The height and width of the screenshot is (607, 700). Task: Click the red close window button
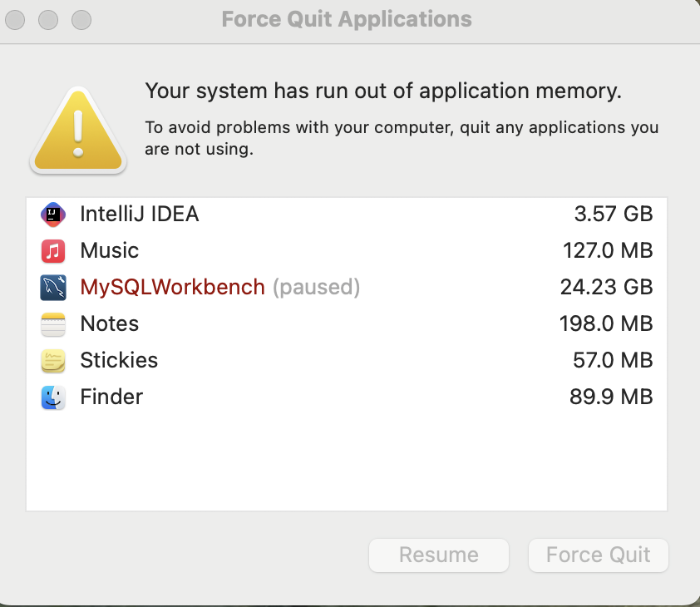(15, 19)
